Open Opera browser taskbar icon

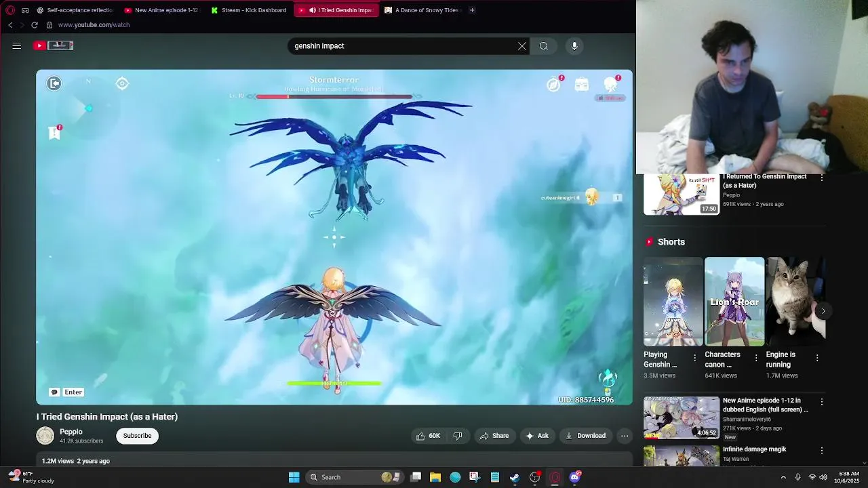point(555,477)
